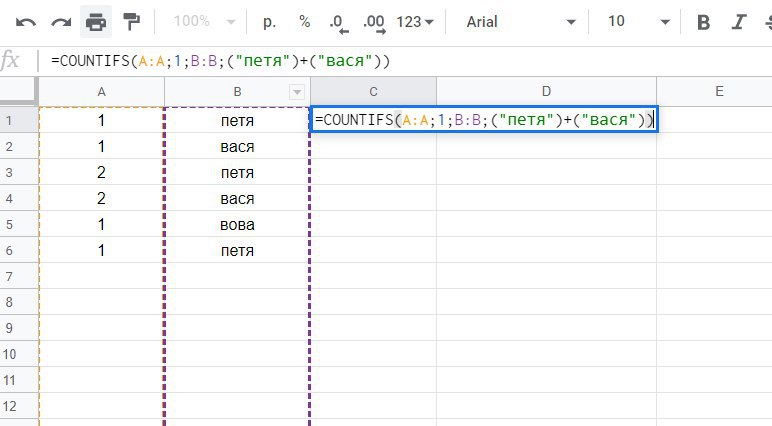The height and width of the screenshot is (426, 772).
Task: Click cell A2 containing 1
Action: [101, 146]
